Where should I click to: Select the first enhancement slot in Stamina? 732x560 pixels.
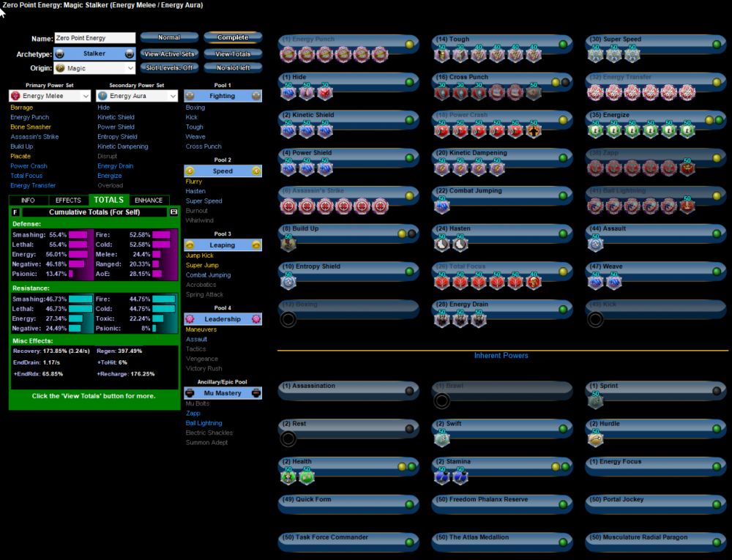point(441,477)
